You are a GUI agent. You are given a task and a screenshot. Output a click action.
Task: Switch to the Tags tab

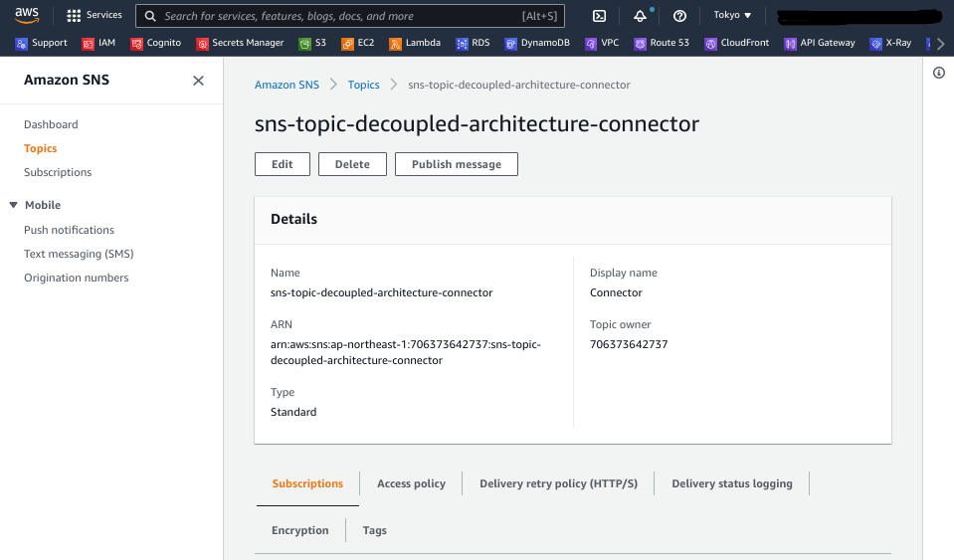tap(375, 530)
